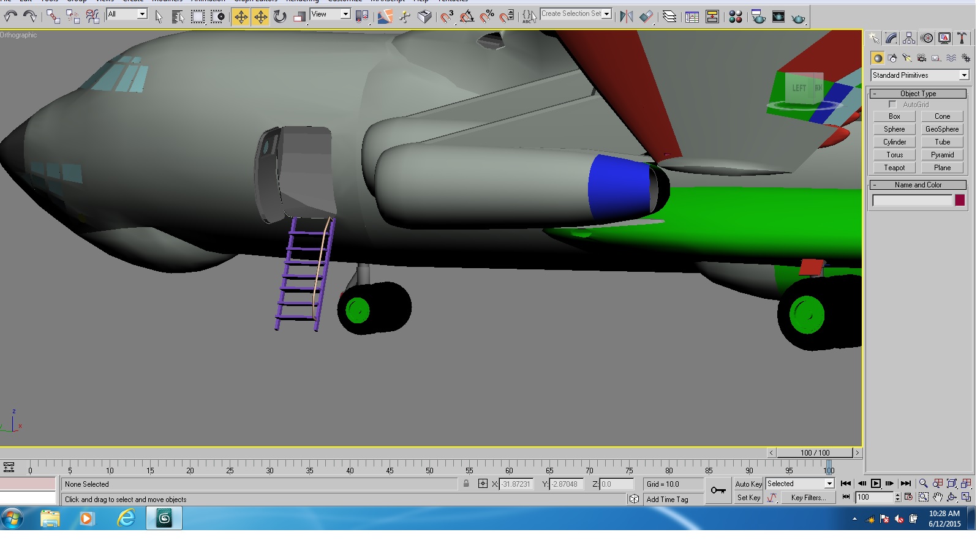The image size is (980, 551).
Task: Click the Play Animation button
Action: tap(876, 484)
